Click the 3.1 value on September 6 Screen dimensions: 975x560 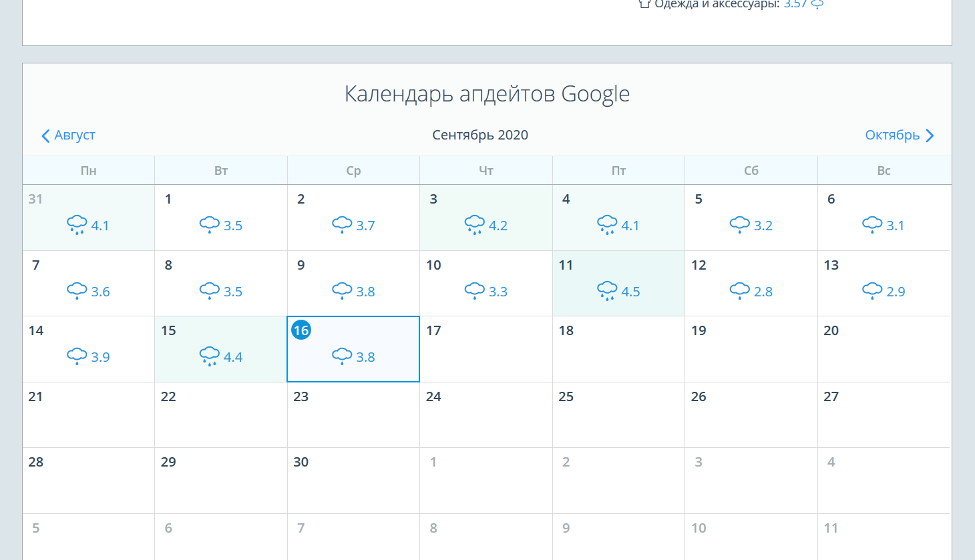pyautogui.click(x=896, y=226)
